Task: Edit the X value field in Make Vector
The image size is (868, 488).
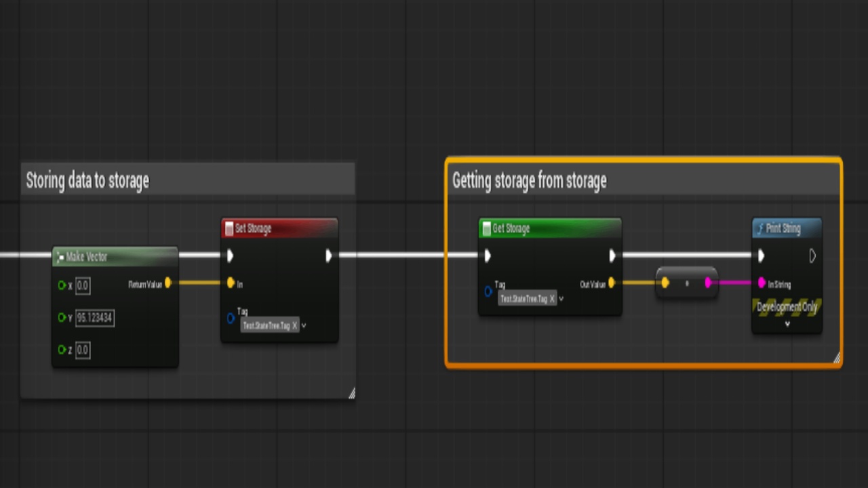Action: pos(83,285)
